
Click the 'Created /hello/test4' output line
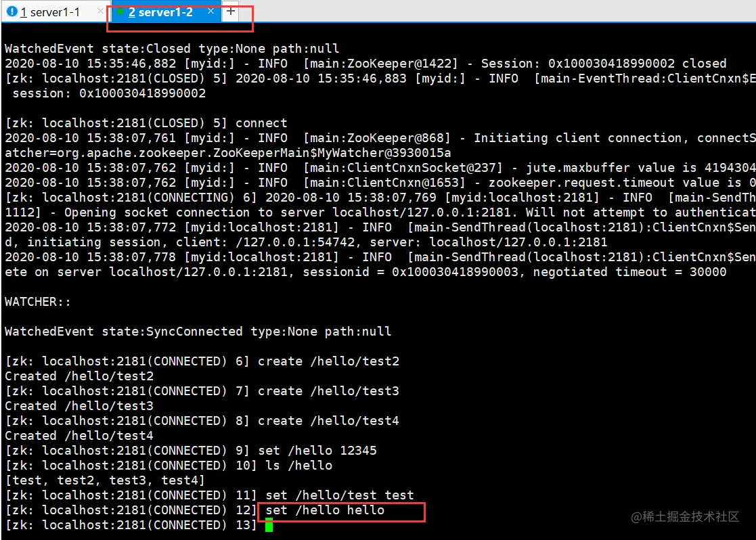pyautogui.click(x=79, y=436)
